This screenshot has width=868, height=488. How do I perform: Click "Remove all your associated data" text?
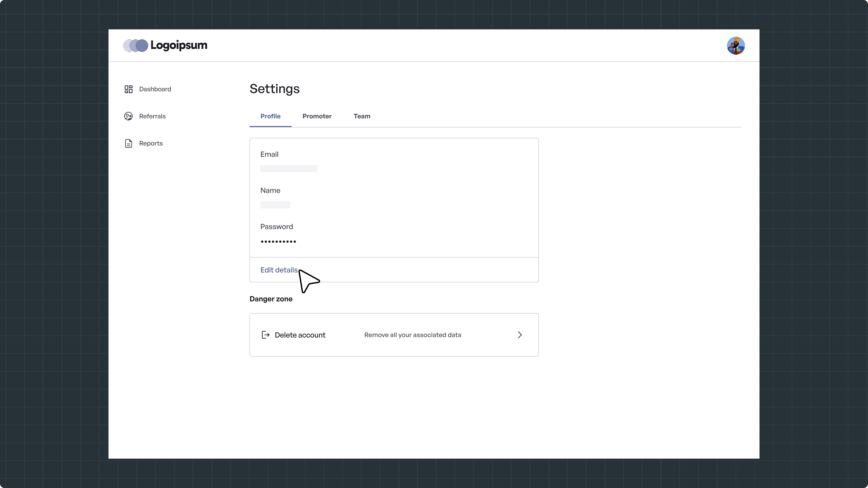click(x=413, y=335)
